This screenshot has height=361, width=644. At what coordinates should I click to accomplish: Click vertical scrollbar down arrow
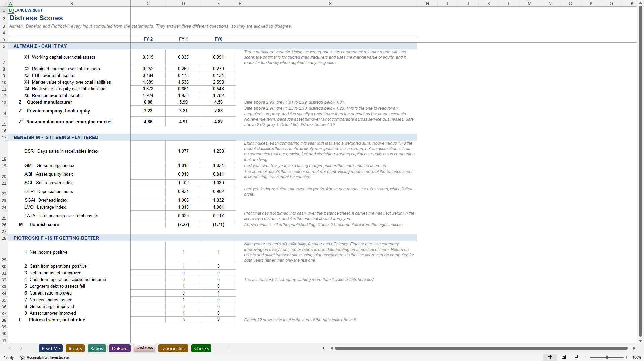(x=640, y=341)
